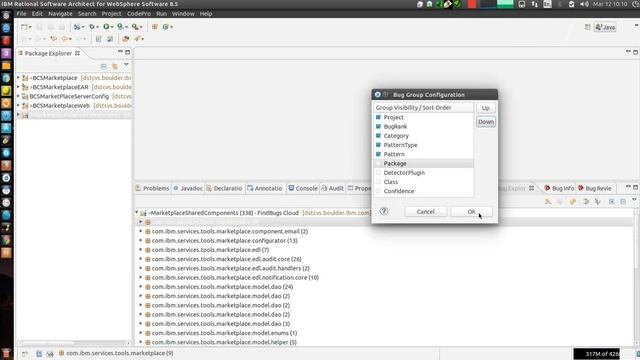Viewport: 640px width, 360px height.
Task: Expand the BCSMarketplaceEAR project
Action: (18, 87)
